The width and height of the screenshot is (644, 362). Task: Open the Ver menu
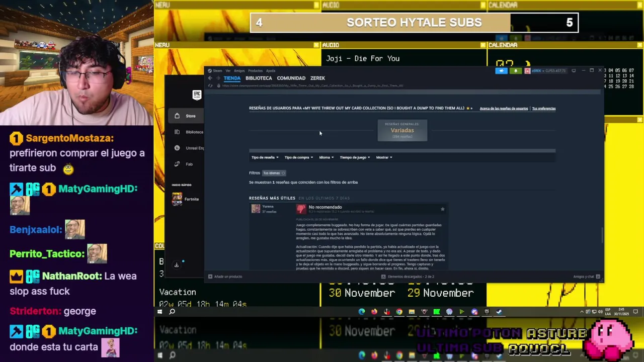click(228, 71)
